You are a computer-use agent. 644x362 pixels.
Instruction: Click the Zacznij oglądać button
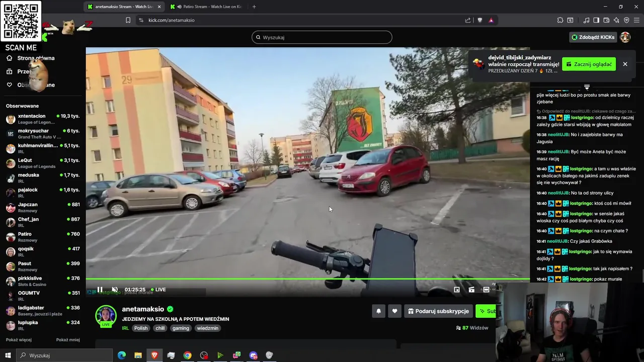tap(589, 64)
